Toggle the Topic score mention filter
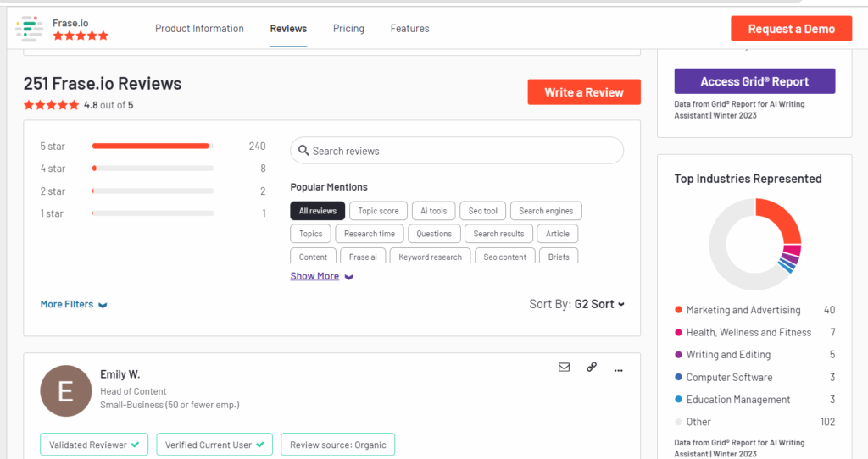The image size is (868, 459). 378,211
